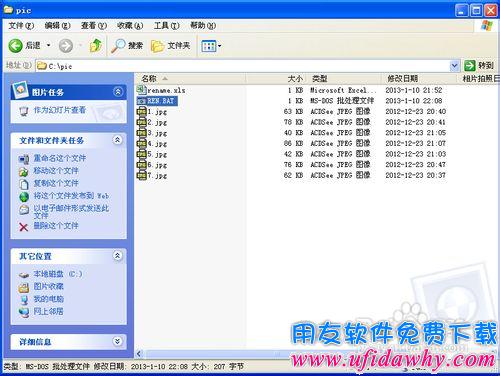
Task: Click the Forward arrow icon
Action: click(x=66, y=46)
